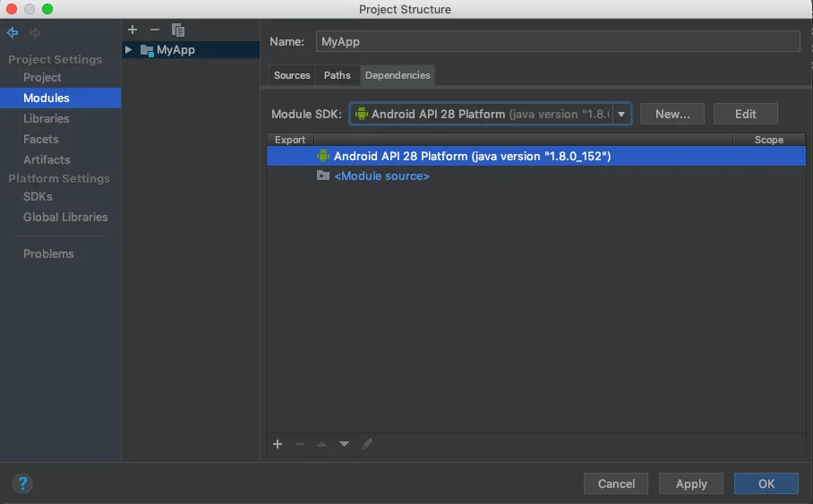Select Modules in the sidebar
813x504 pixels.
coord(61,98)
